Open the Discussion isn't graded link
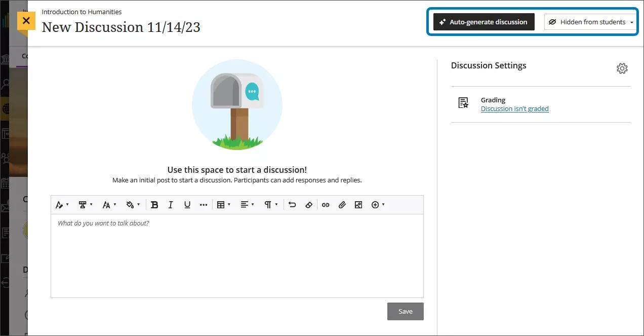Viewport: 644px width, 336px height. 514,108
